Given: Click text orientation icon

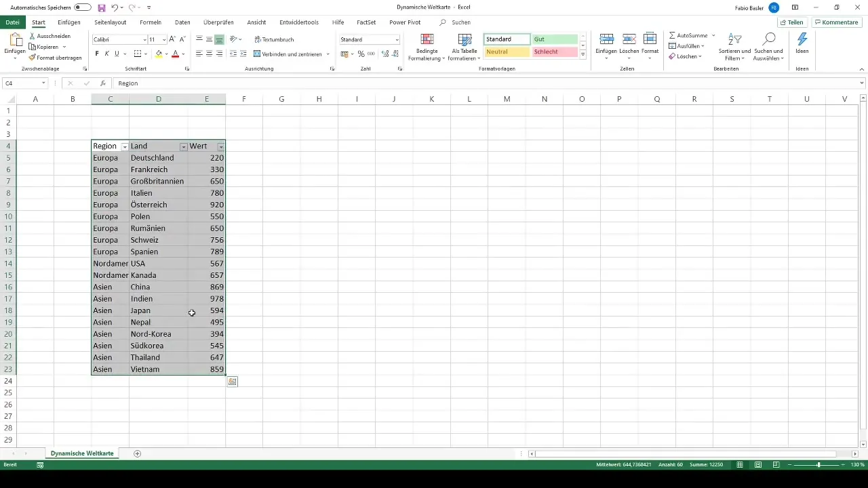Looking at the screenshot, I should pos(234,40).
